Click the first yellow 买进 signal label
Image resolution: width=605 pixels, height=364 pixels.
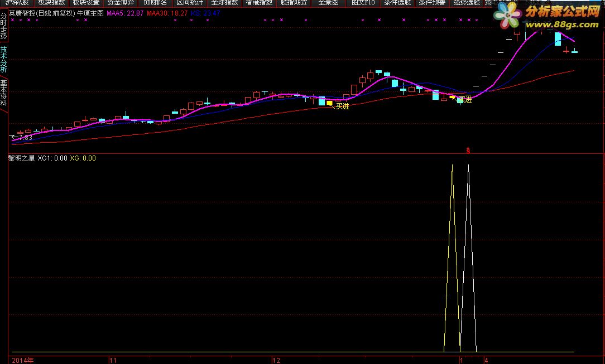(x=342, y=106)
